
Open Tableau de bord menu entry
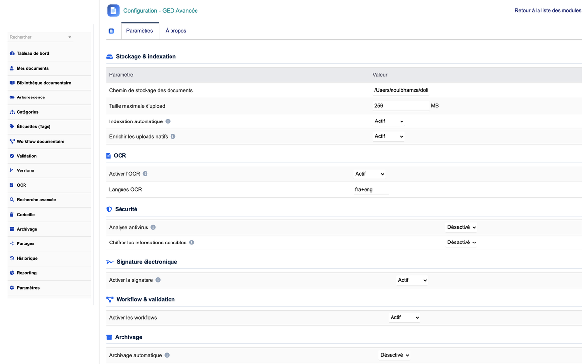click(33, 53)
